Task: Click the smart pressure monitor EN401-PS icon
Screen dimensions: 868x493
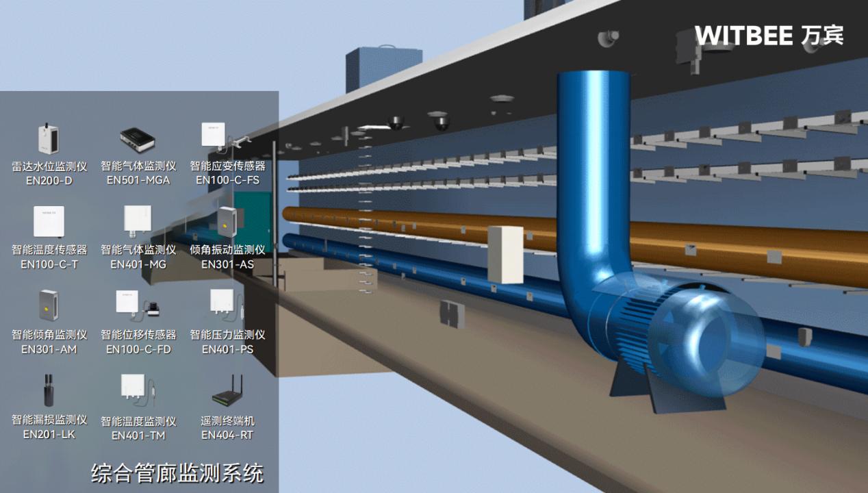Action: pyautogui.click(x=227, y=305)
